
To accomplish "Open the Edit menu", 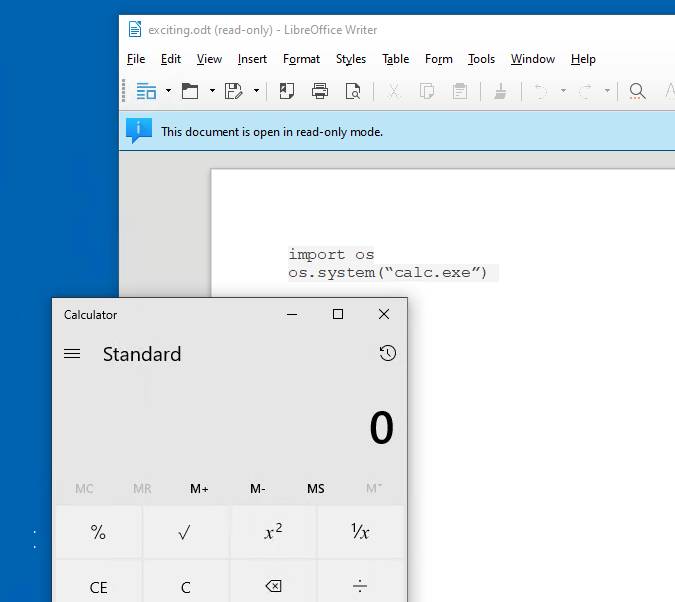I will 171,59.
